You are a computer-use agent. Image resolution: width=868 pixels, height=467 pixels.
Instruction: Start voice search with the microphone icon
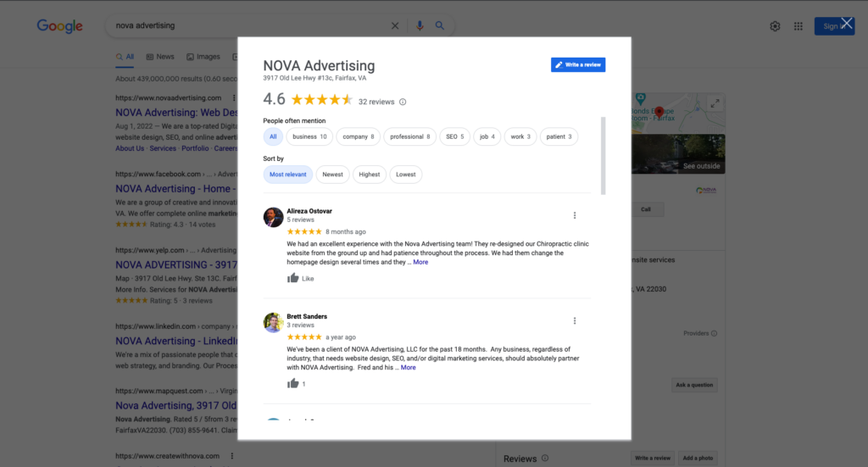(x=420, y=25)
